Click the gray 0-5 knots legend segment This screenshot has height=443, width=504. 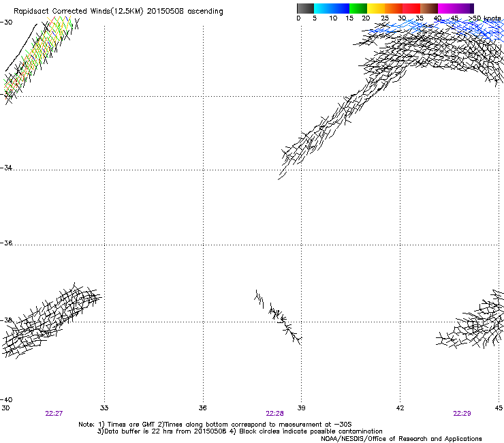305,8
